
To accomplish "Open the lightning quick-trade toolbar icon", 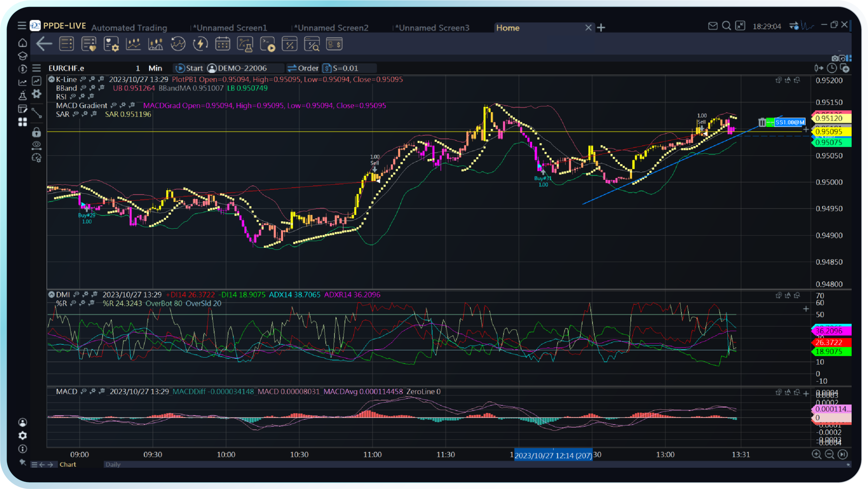I will 200,44.
